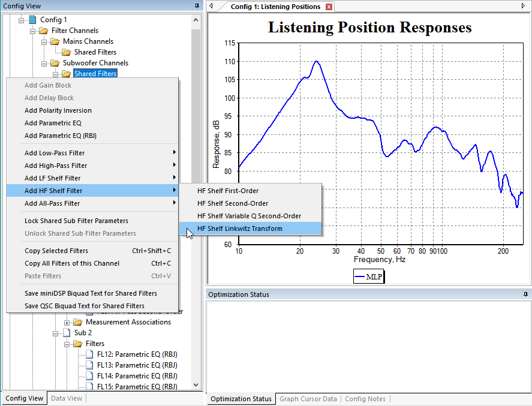Select Add Polarity Inversion

[92, 110]
